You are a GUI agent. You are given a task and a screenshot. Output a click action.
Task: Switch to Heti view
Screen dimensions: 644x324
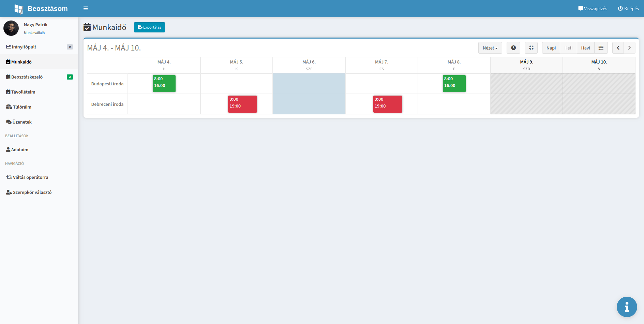pos(568,48)
